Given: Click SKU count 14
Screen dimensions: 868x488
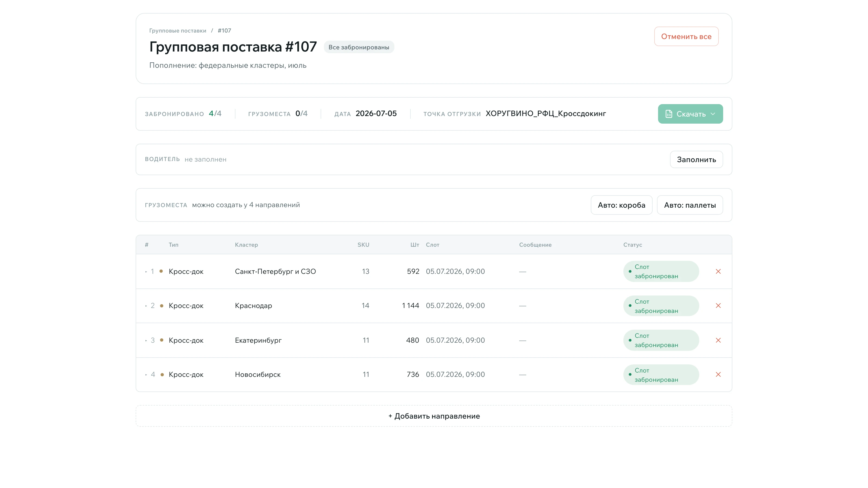Looking at the screenshot, I should pyautogui.click(x=365, y=306).
